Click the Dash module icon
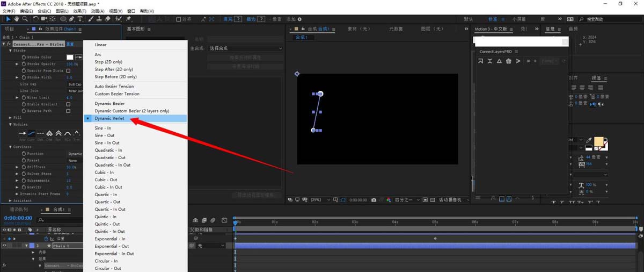The width and height of the screenshot is (644, 272). (41, 133)
